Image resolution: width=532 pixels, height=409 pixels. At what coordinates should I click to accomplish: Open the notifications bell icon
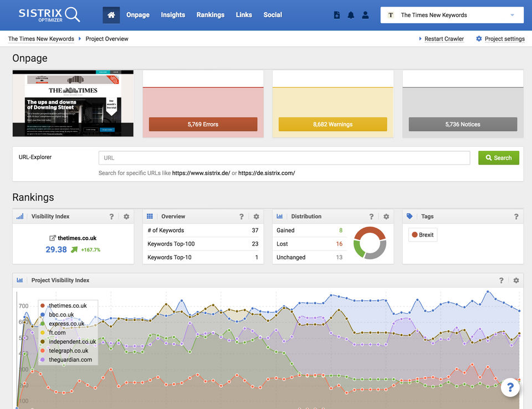point(351,16)
